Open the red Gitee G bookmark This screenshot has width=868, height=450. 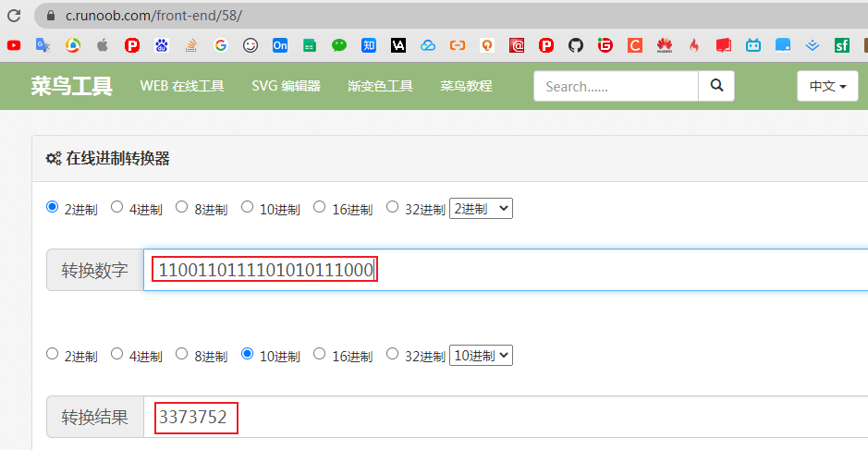pos(605,45)
